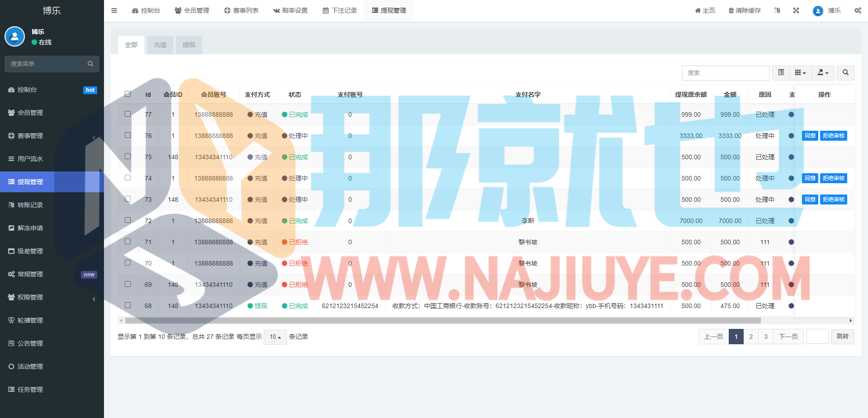Switch to the 充值 tab
This screenshot has width=868, height=418.
tap(160, 45)
